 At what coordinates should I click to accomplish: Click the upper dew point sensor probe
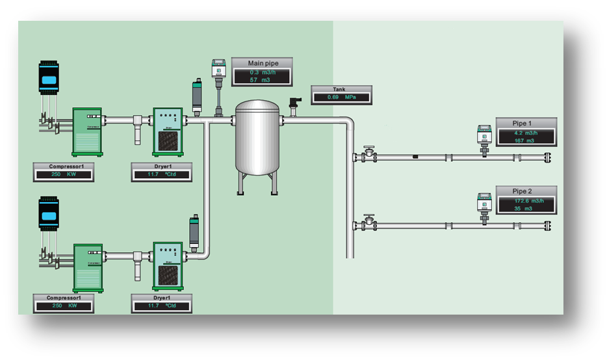point(197,96)
